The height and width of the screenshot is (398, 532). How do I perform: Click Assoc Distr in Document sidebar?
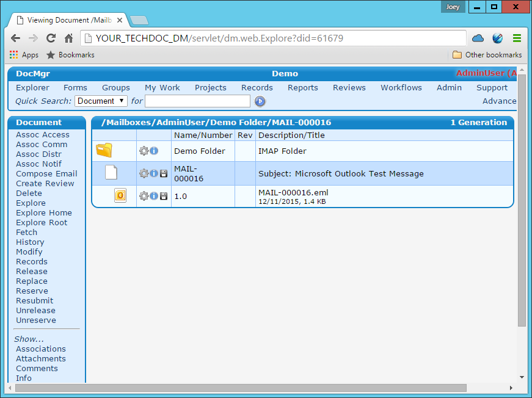38,154
